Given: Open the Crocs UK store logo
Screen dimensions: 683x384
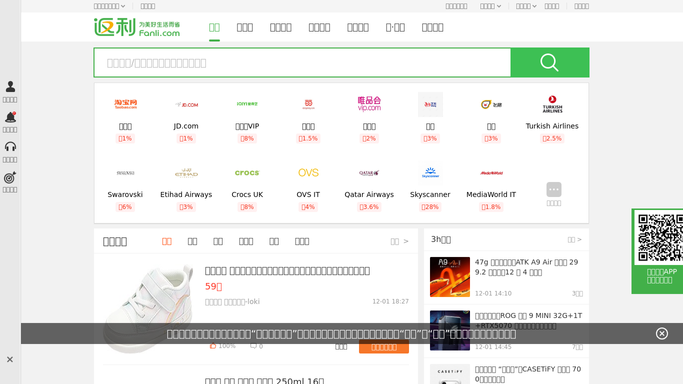Looking at the screenshot, I should (x=247, y=173).
